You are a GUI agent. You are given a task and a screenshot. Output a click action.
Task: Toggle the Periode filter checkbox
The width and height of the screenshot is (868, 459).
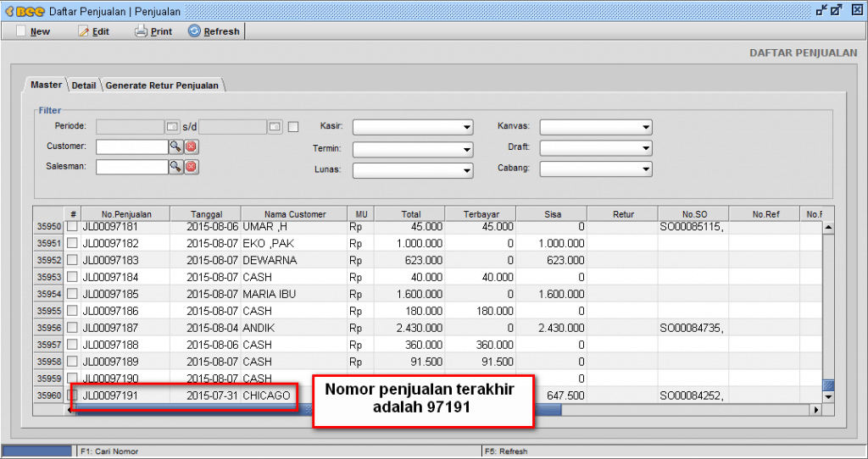(x=293, y=127)
